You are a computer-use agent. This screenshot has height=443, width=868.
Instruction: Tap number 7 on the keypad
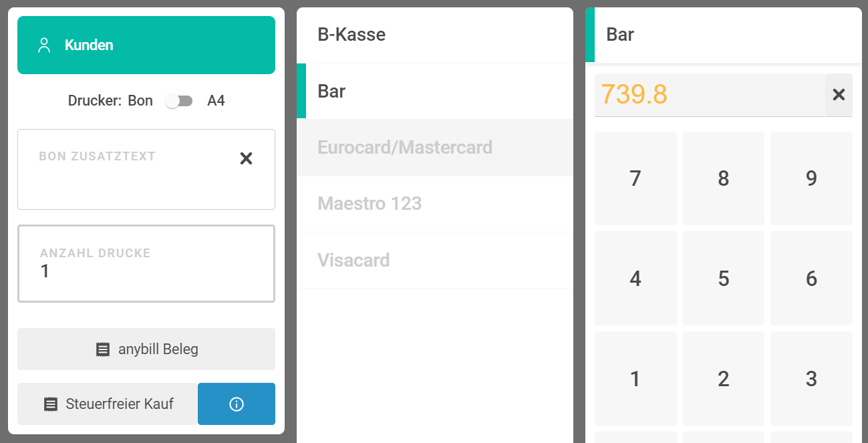click(x=635, y=178)
